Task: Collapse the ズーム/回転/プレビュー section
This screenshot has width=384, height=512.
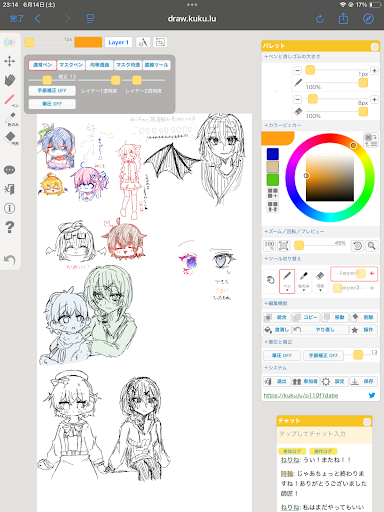Action: click(x=294, y=231)
